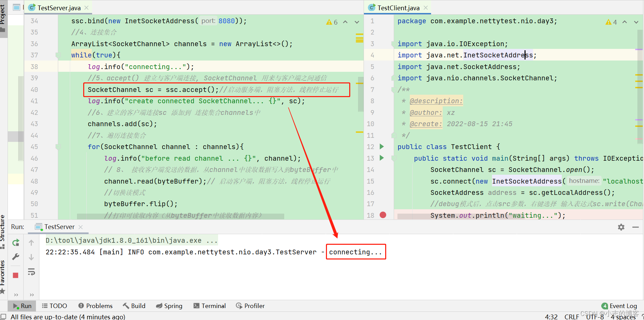Stop the running TestServer process
Screen dimensions: 644x320
pyautogui.click(x=16, y=275)
